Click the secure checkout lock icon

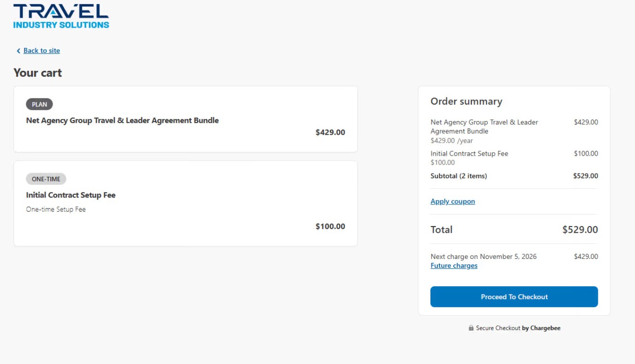point(471,328)
